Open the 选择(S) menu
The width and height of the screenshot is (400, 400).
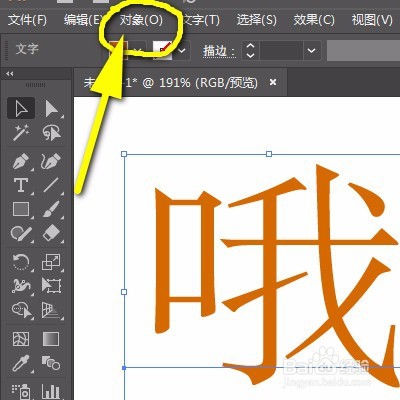pyautogui.click(x=257, y=20)
